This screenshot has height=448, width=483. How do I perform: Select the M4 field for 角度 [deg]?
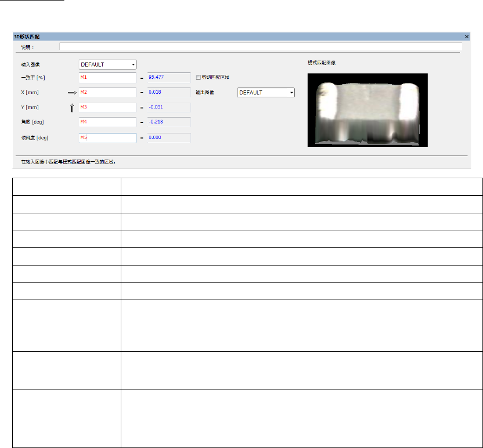[x=107, y=122]
